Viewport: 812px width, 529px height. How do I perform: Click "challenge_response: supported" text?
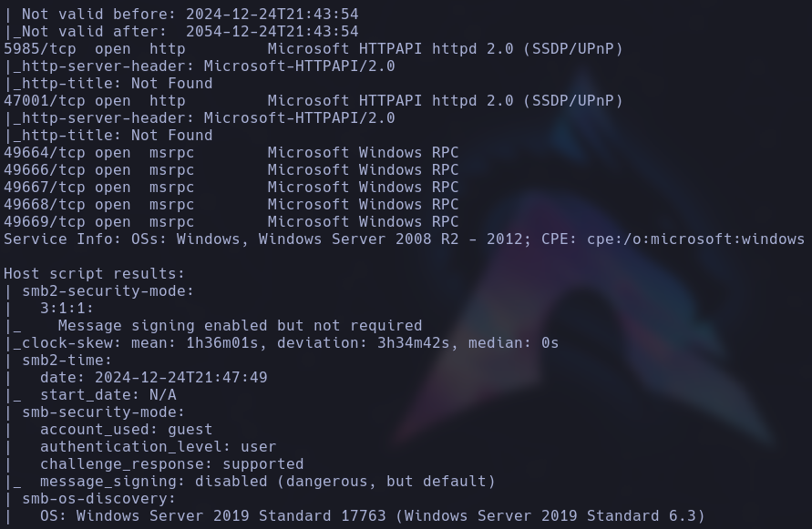pos(171,463)
